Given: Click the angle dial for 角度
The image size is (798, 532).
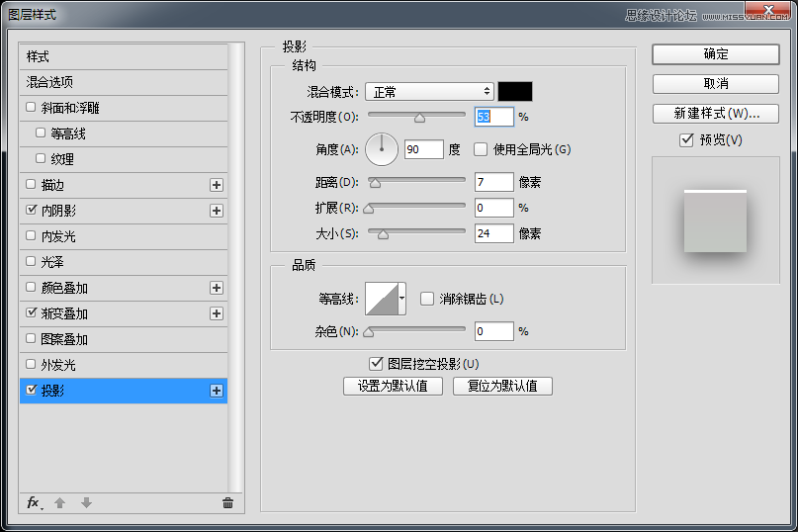Looking at the screenshot, I should [x=381, y=149].
